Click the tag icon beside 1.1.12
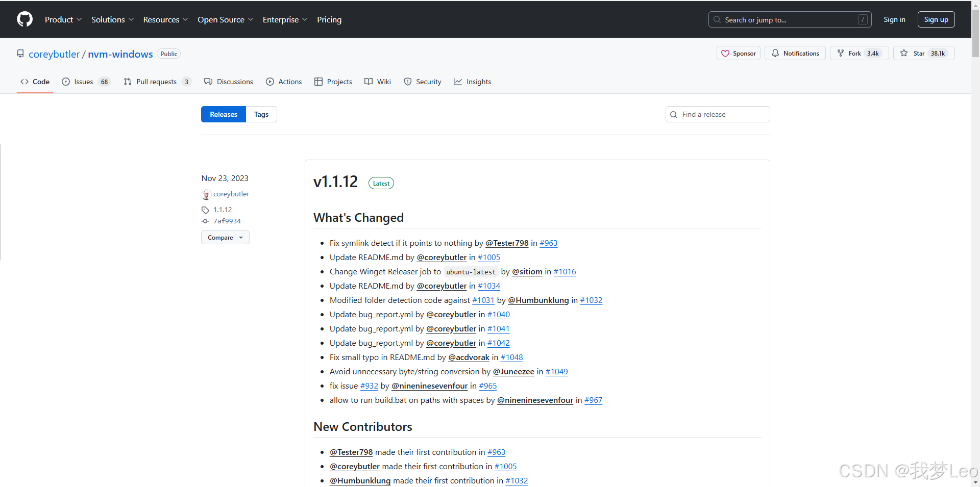This screenshot has width=980, height=487. pyautogui.click(x=205, y=210)
